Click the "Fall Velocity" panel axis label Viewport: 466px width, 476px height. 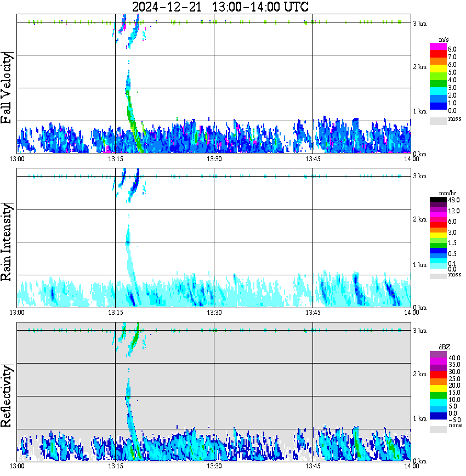[7, 88]
